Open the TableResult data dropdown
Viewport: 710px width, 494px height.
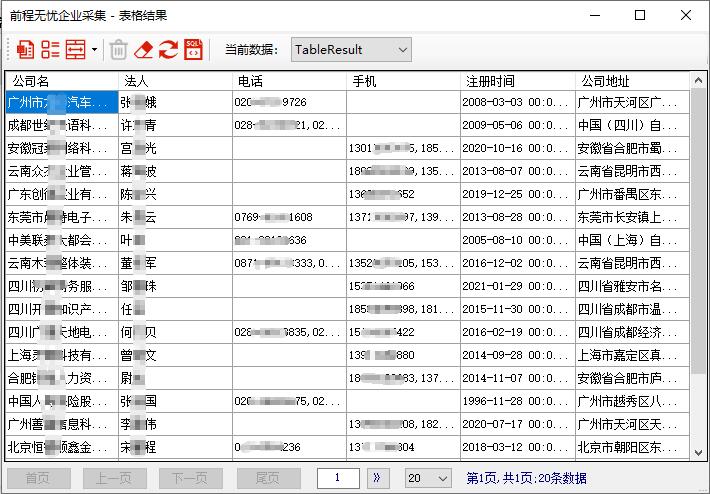tap(351, 49)
